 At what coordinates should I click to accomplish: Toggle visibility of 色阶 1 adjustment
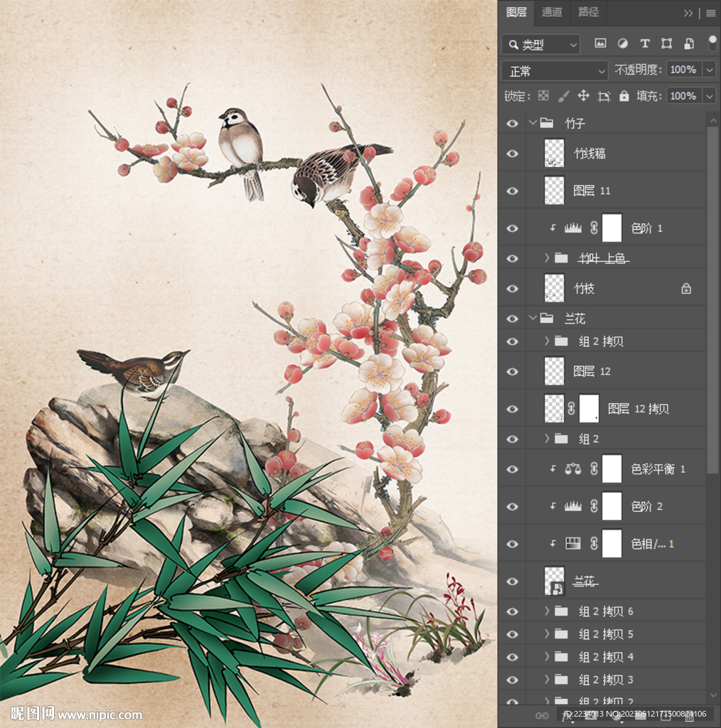point(512,228)
